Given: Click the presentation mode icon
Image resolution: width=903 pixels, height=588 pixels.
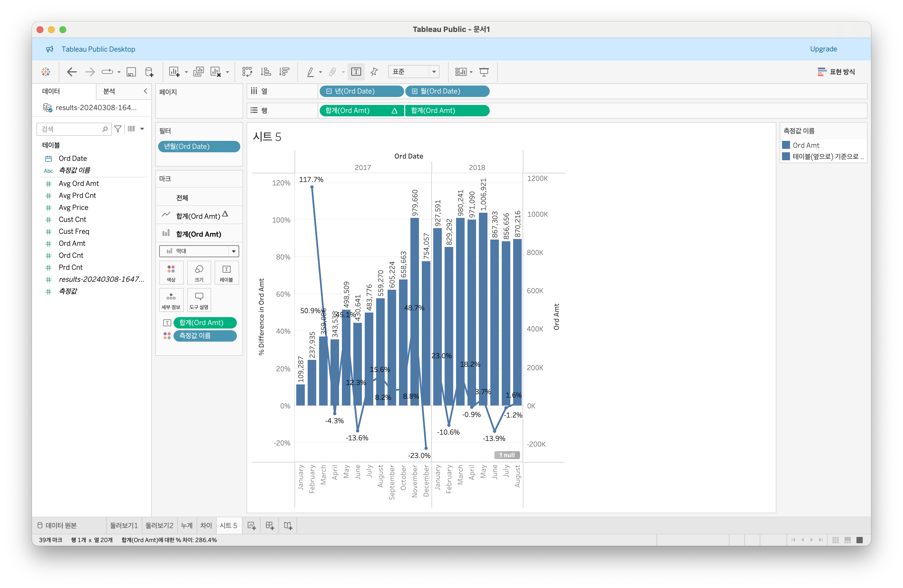Looking at the screenshot, I should pos(484,72).
